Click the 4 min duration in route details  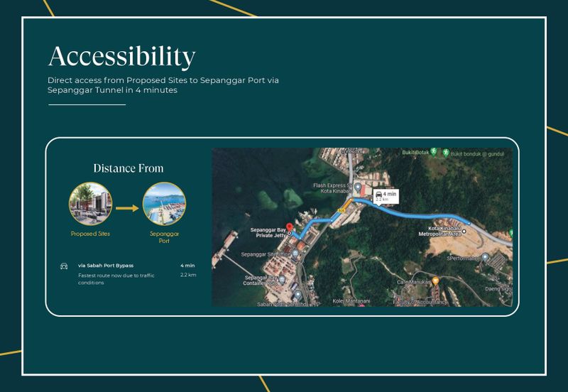[187, 266]
